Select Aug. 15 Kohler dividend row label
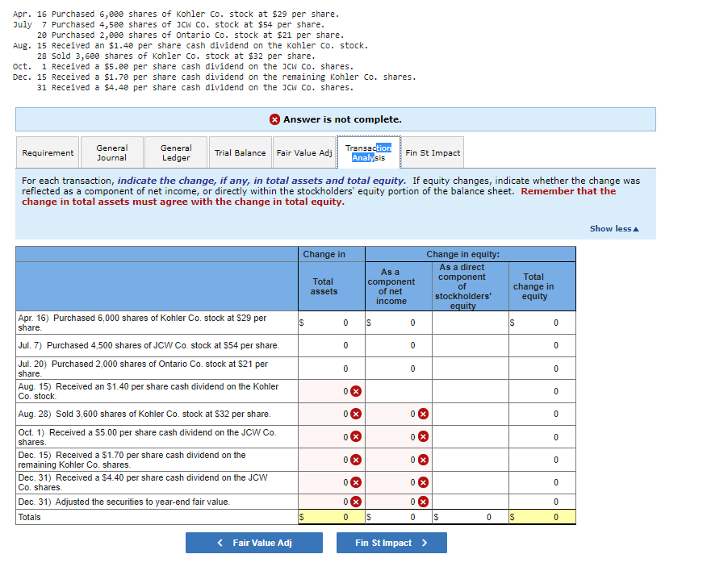728x575 pixels. [x=157, y=391]
